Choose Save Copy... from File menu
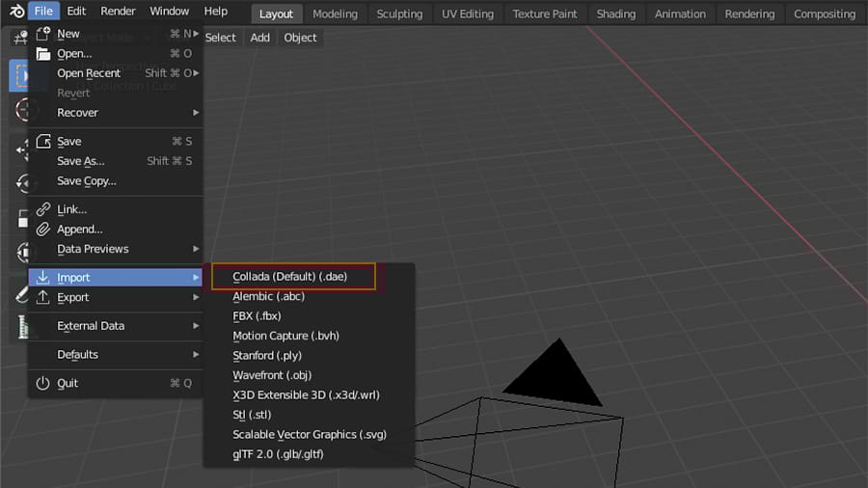The width and height of the screenshot is (868, 488). (116, 181)
